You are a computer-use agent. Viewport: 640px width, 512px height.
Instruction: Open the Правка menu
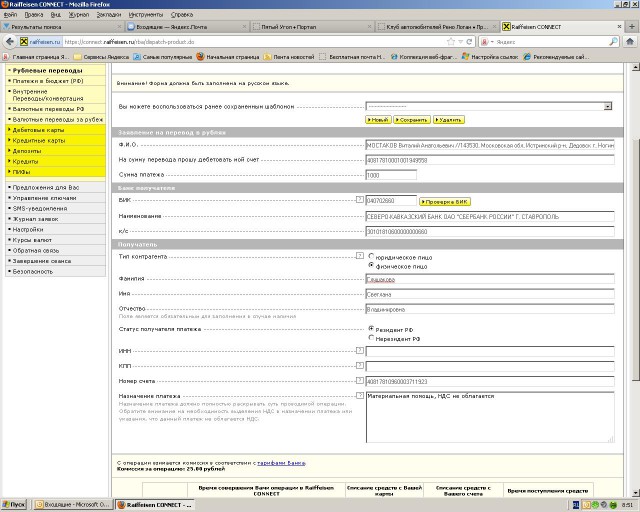(33, 15)
